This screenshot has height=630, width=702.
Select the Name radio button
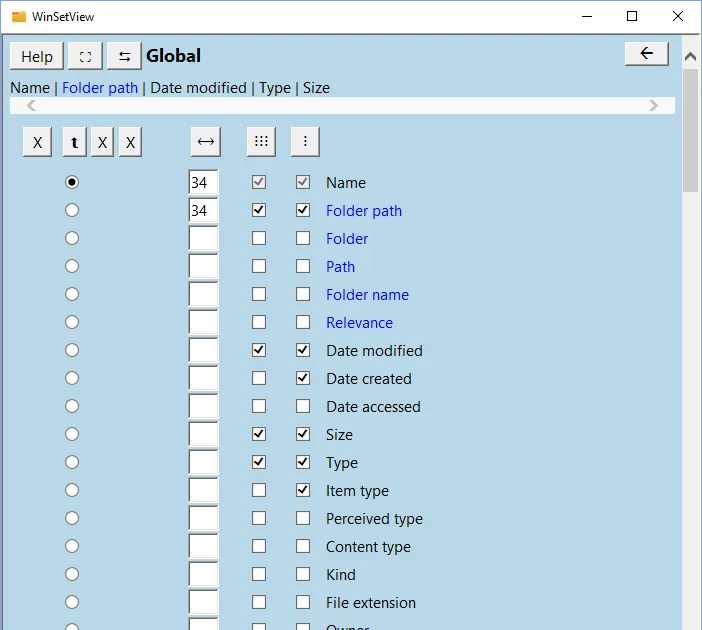(72, 182)
